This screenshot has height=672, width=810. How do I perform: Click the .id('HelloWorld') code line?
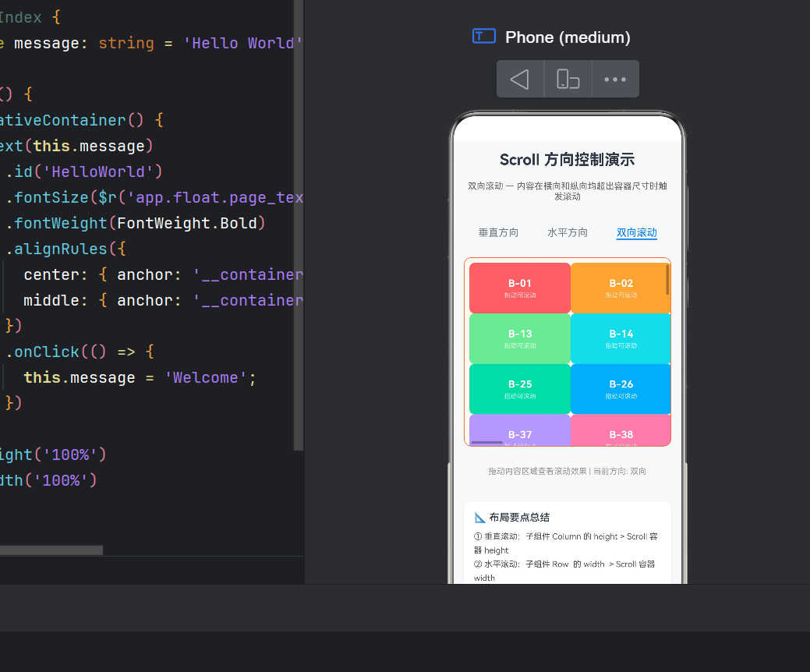coord(84,172)
